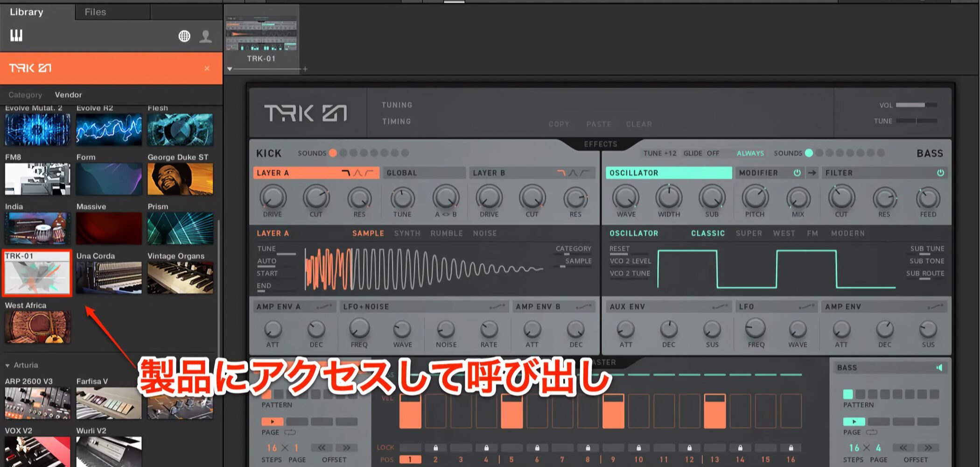Viewport: 980px width, 467px height.
Task: Open the Massive product thumbnail
Action: coord(109,228)
